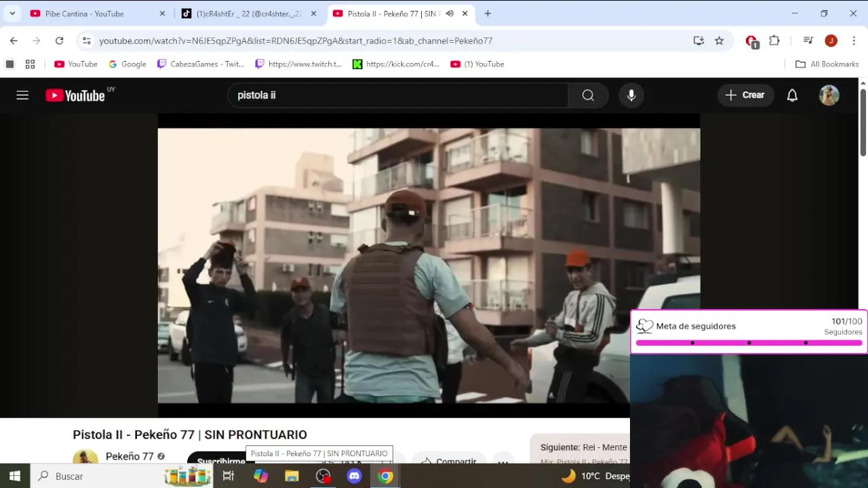
Task: Mute the Pistola II tab via speaker icon
Action: [x=450, y=14]
